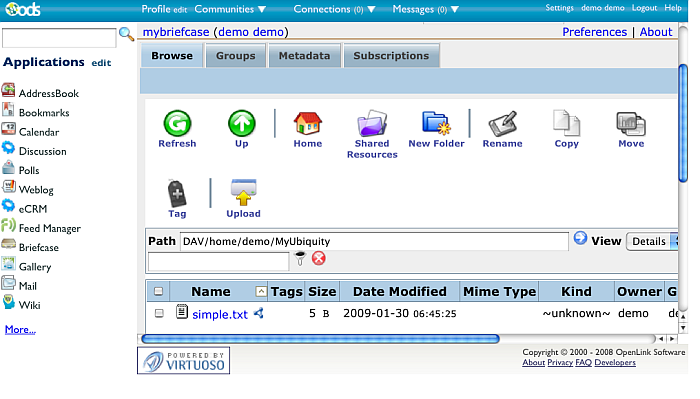This screenshot has height=399, width=700.
Task: Apply filter using funnel icon
Action: pyautogui.click(x=300, y=258)
